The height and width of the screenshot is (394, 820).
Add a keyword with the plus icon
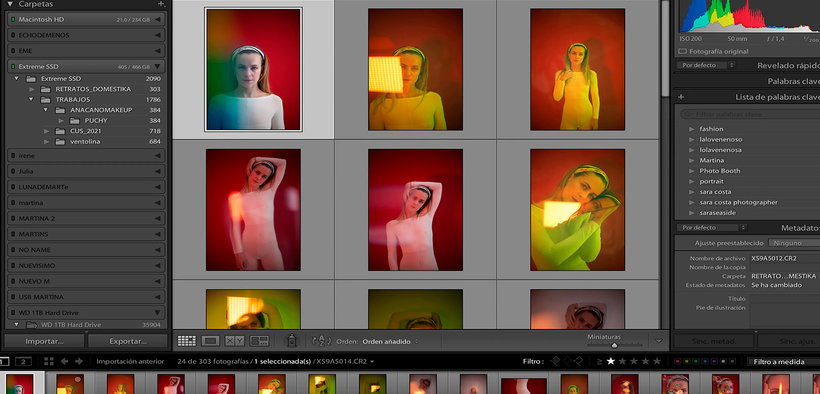680,97
